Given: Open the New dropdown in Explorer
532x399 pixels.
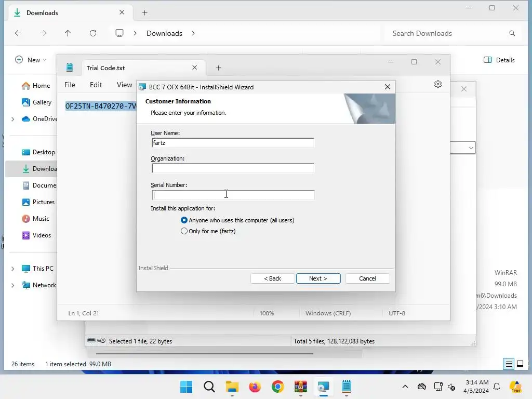Looking at the screenshot, I should click(x=31, y=60).
